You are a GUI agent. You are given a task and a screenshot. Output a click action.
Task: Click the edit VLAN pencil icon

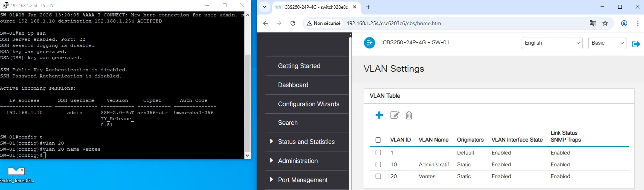click(x=395, y=115)
